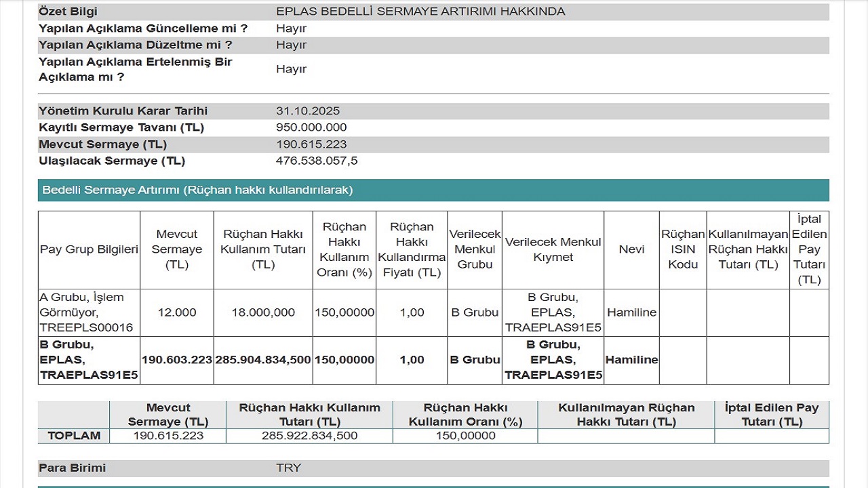This screenshot has width=868, height=488.
Task: Click the A Grubu row's 12.000 capital value
Action: coord(176,312)
